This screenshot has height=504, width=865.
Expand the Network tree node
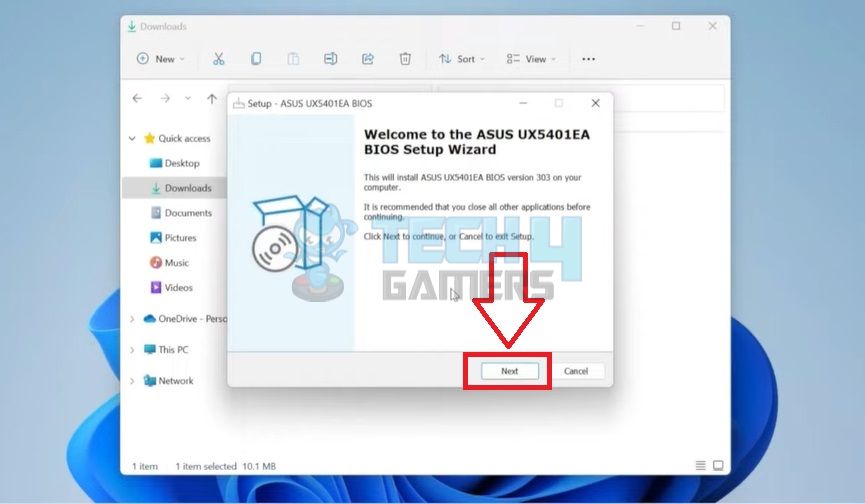[132, 380]
